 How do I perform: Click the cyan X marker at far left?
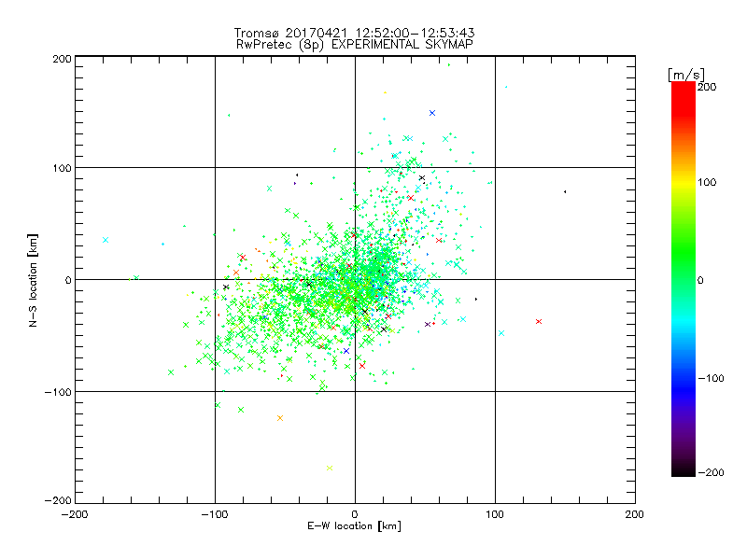(x=106, y=240)
